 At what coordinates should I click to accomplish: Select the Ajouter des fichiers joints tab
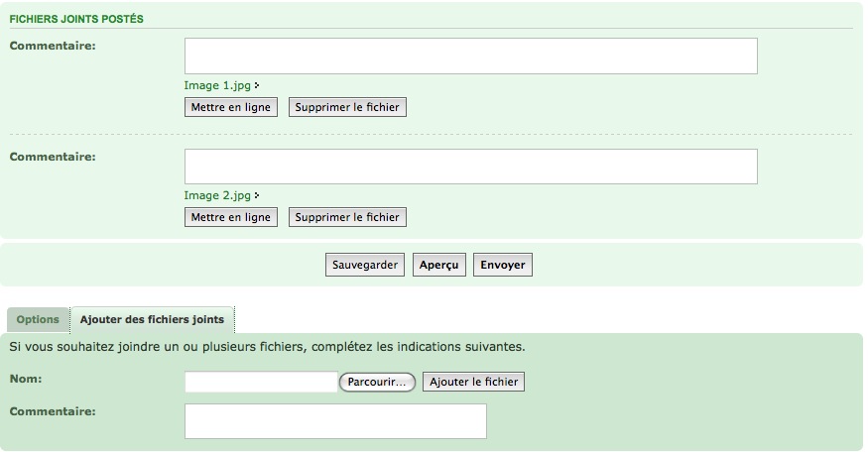click(x=152, y=320)
